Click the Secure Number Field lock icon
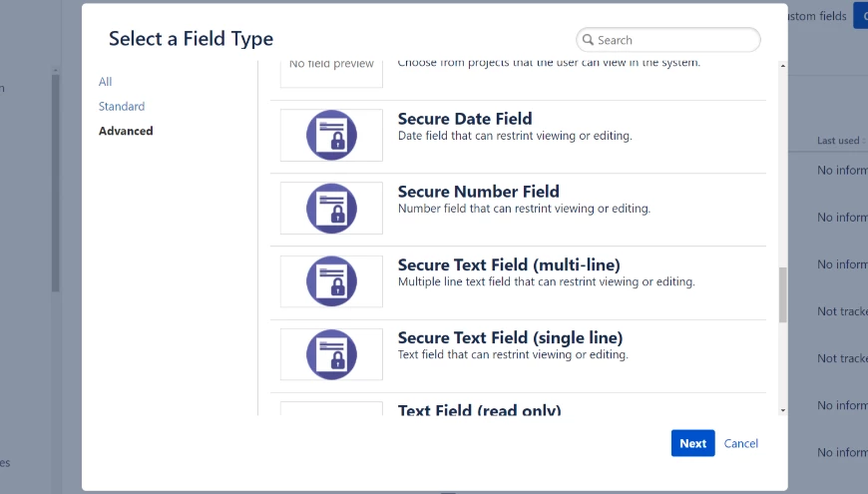This screenshot has width=868, height=494. pos(331,209)
